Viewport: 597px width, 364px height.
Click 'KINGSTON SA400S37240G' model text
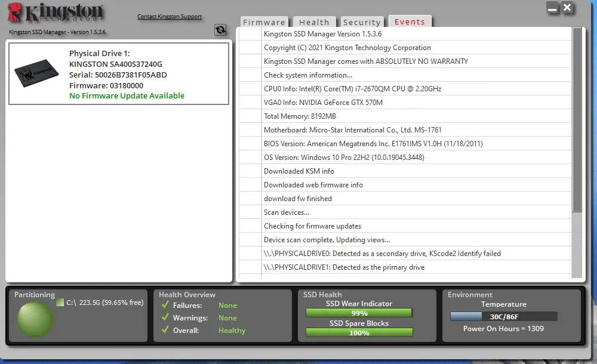click(116, 64)
